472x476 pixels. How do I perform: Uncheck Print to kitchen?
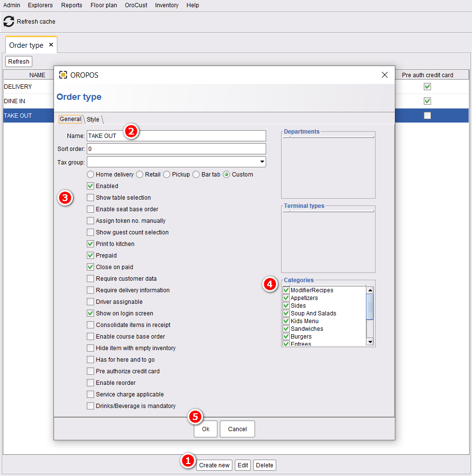click(90, 244)
